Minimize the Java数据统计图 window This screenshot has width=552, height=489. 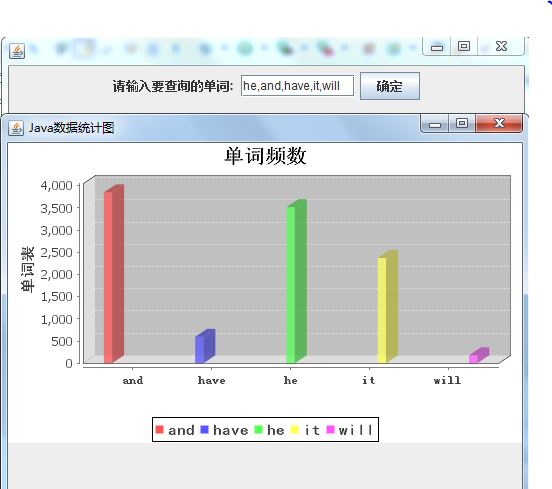[x=435, y=124]
